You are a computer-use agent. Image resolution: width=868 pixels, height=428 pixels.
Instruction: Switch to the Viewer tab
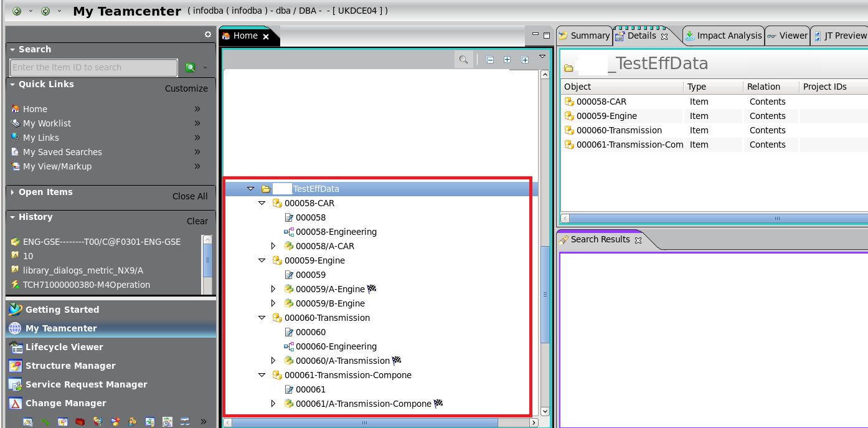tap(788, 36)
